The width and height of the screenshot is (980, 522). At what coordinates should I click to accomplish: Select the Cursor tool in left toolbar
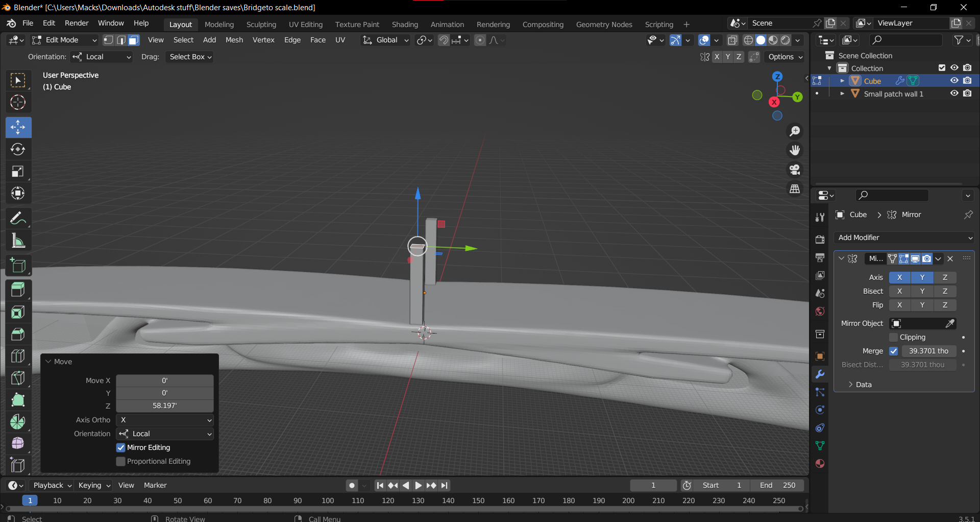(x=18, y=103)
